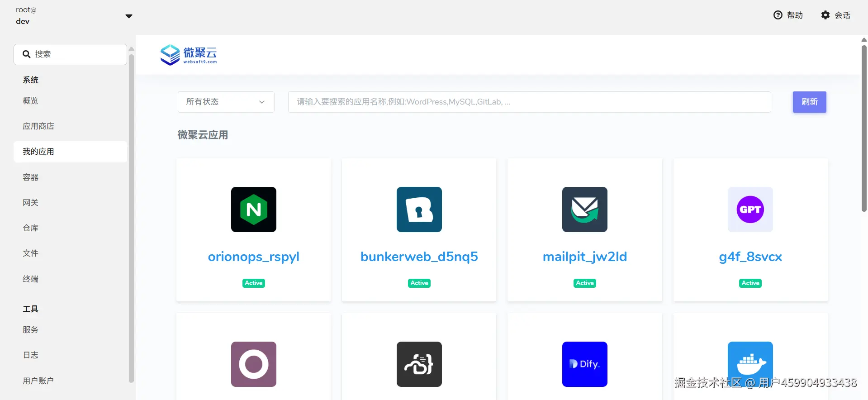Click Active badge under g4f_8svcx
The width and height of the screenshot is (868, 400).
(x=750, y=283)
